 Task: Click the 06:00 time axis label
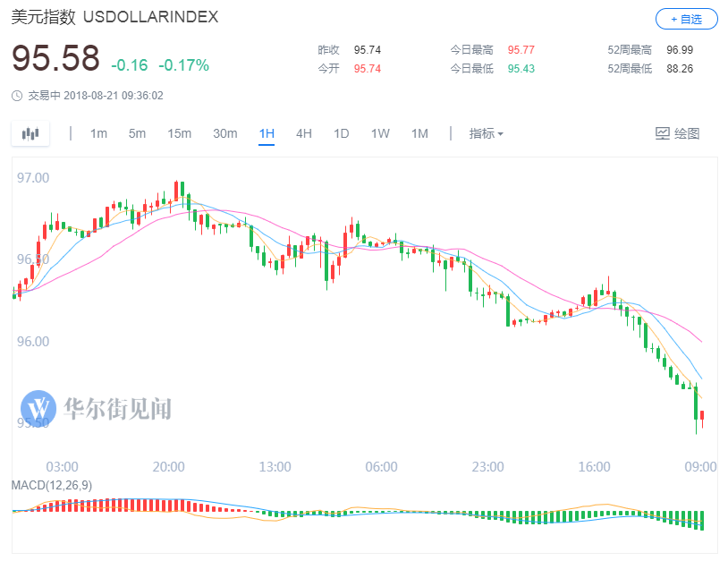pos(381,467)
